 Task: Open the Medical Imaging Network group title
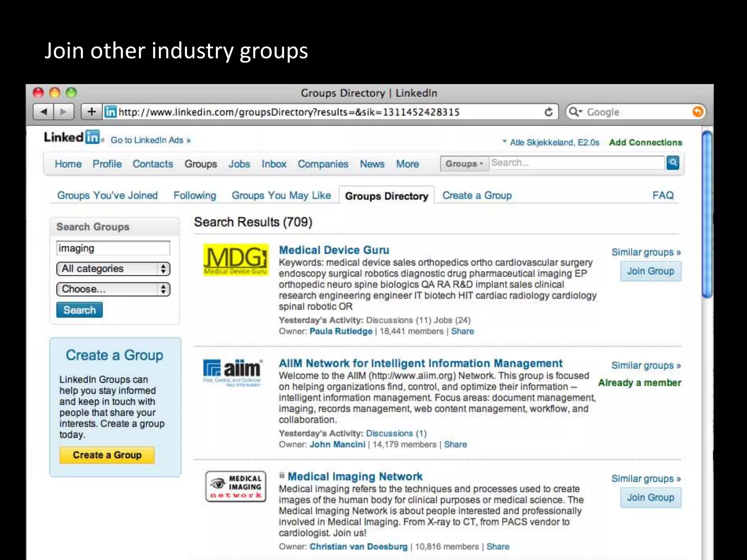[355, 477]
